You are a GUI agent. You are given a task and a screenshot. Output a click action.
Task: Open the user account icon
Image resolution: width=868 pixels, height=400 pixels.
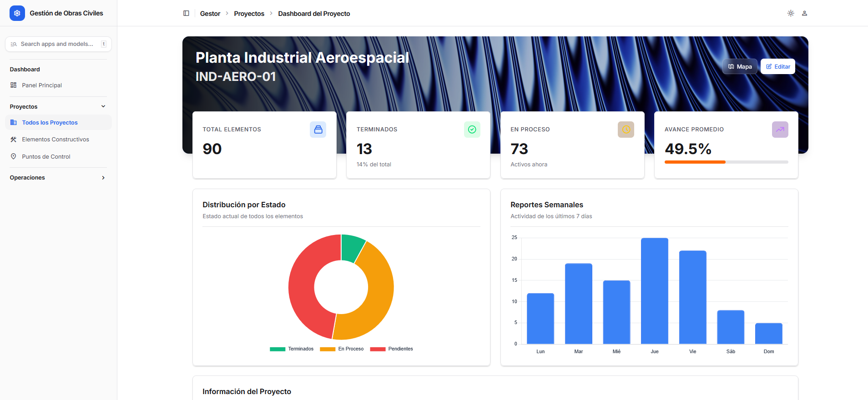pos(804,14)
